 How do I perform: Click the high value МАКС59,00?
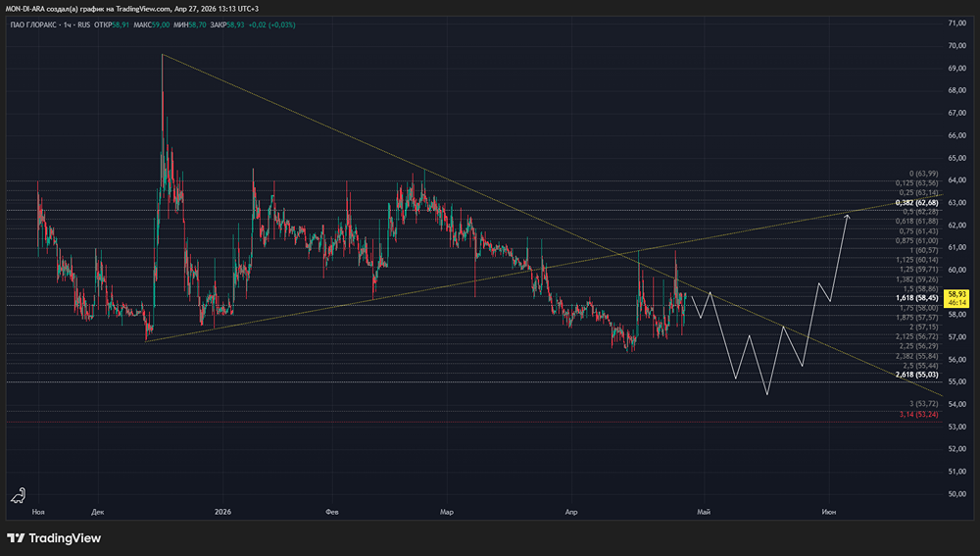152,25
